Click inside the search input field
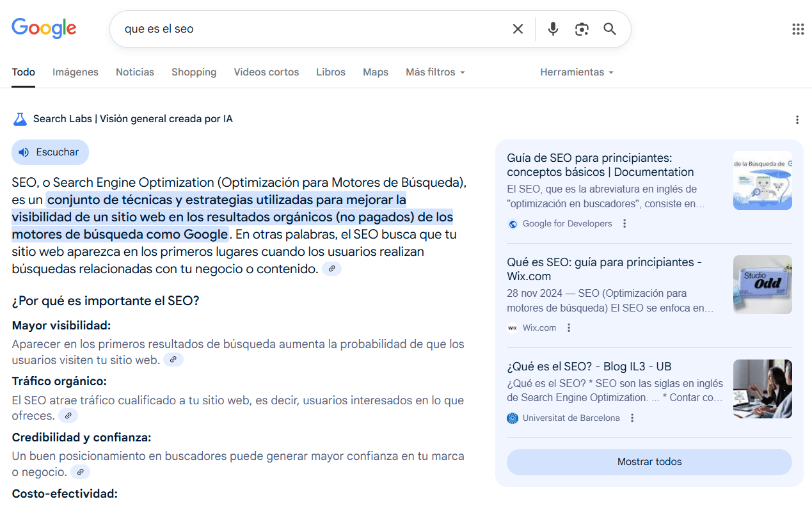This screenshot has height=506, width=812. (288, 28)
